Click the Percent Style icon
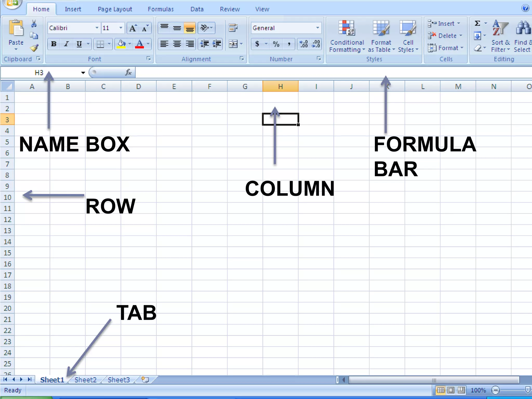This screenshot has width=532, height=399. (x=276, y=44)
